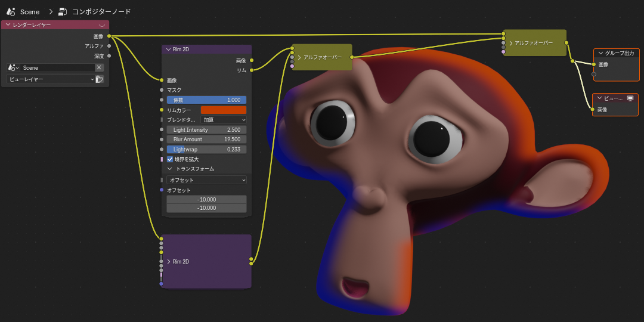Toggle the 境界を拡大 checkbox

coord(170,159)
